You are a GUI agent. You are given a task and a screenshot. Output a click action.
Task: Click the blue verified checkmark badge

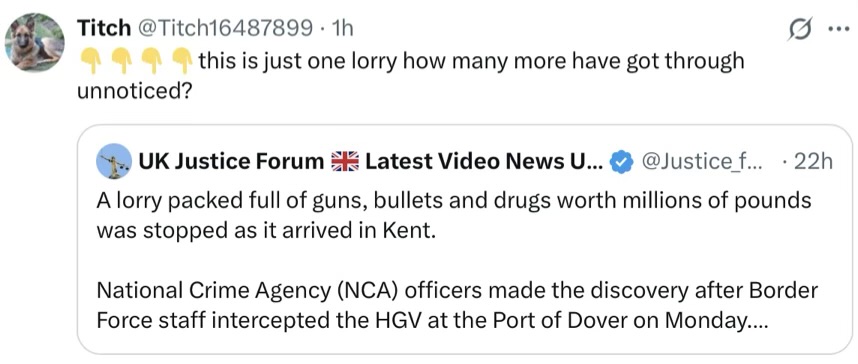click(x=620, y=163)
